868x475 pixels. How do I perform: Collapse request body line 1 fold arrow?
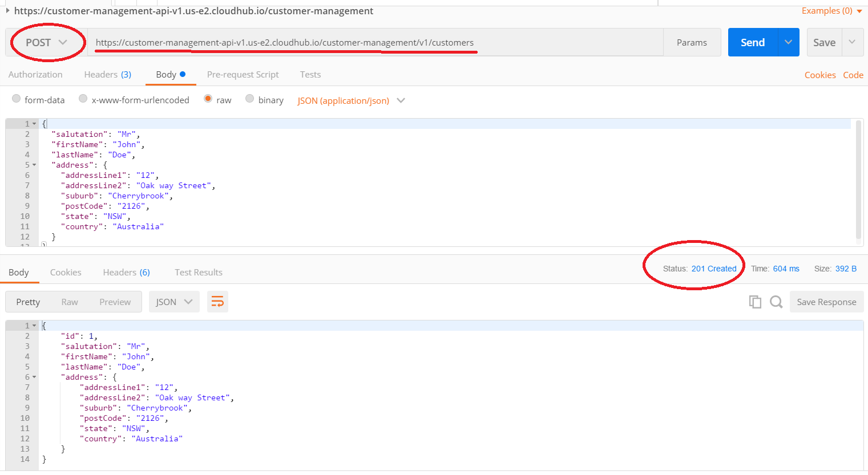(x=34, y=124)
